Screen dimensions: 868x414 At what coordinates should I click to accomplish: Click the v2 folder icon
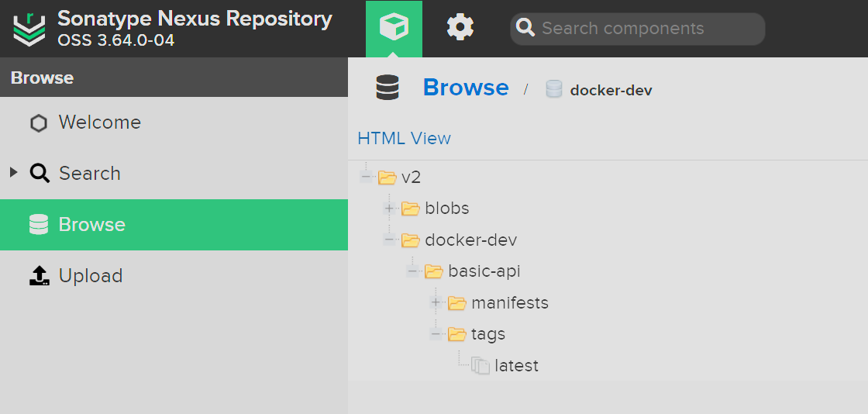coord(387,177)
